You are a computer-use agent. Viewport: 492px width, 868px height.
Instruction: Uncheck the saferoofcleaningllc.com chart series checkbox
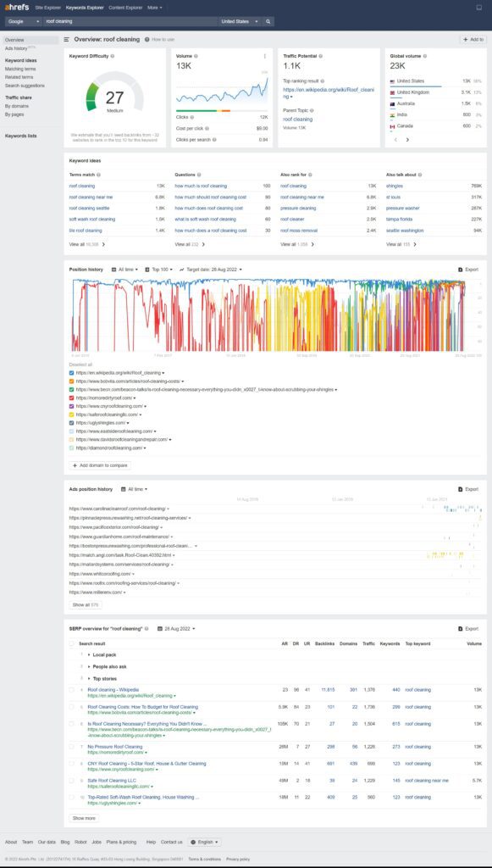point(71,415)
